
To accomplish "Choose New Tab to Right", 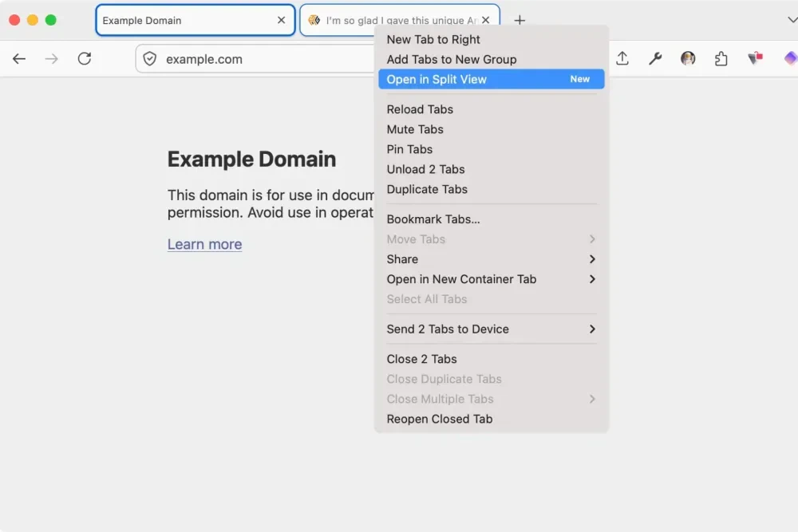I will pyautogui.click(x=491, y=39).
